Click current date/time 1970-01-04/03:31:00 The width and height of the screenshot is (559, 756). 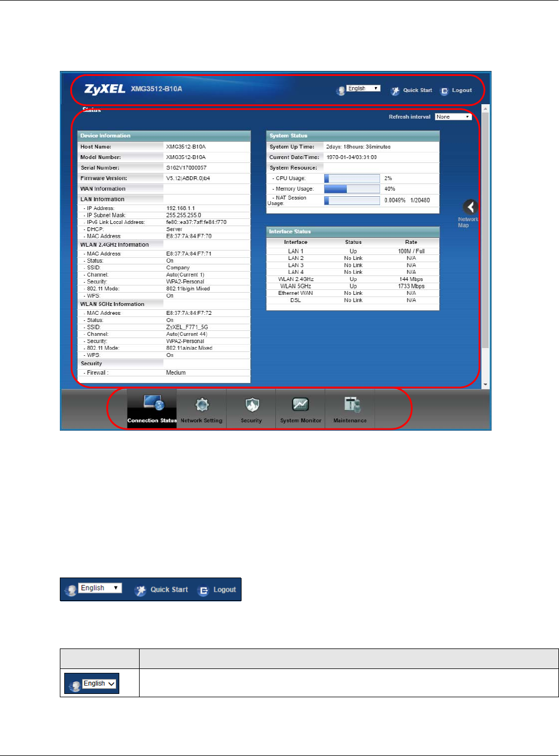tap(352, 157)
